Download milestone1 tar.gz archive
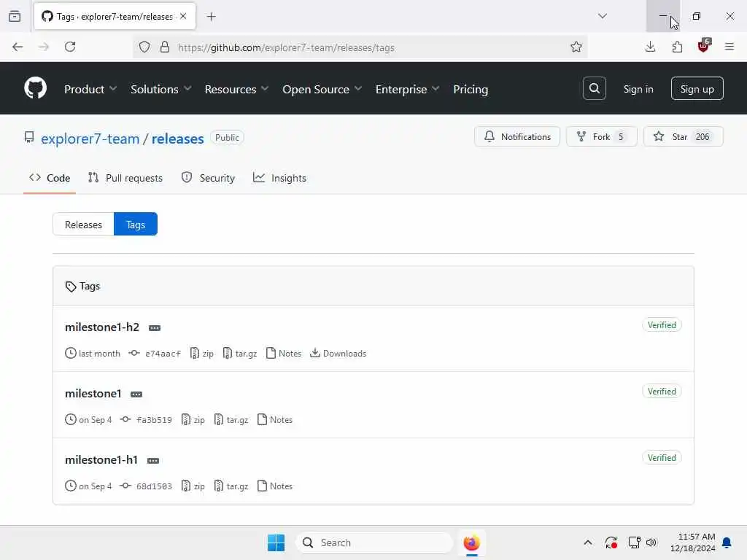This screenshot has height=560, width=747. pyautogui.click(x=231, y=420)
